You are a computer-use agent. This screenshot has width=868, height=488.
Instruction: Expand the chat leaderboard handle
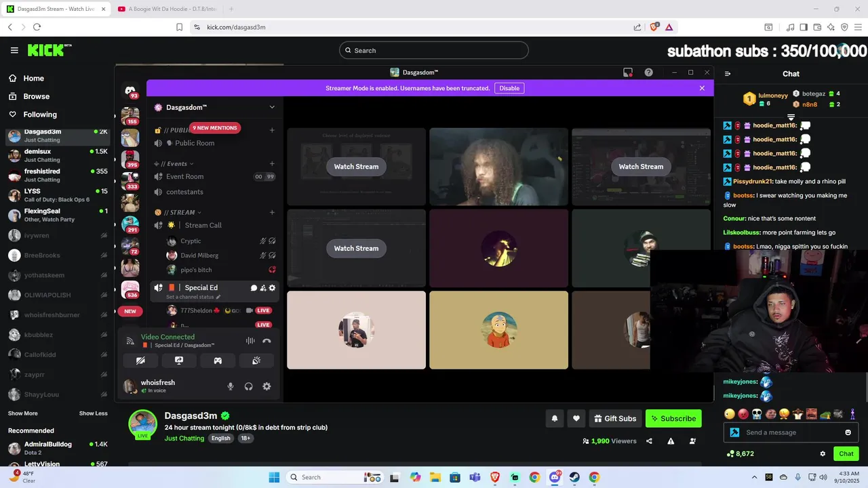(791, 117)
